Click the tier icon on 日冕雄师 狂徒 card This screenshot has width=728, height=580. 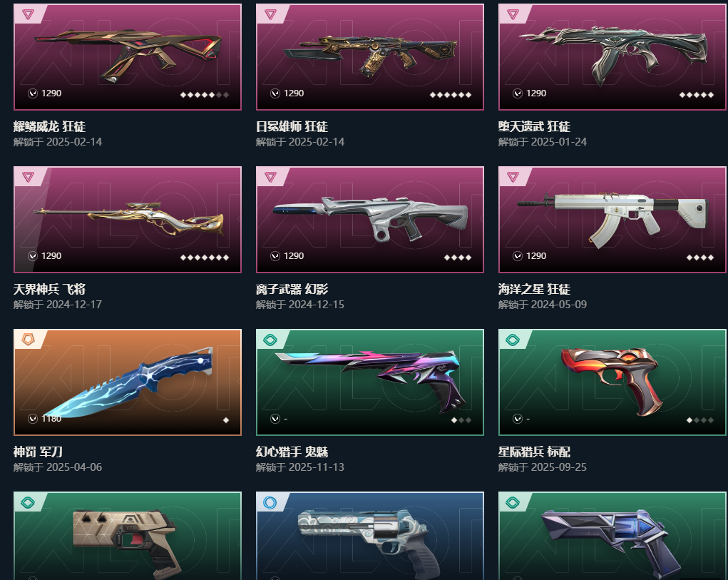(270, 14)
